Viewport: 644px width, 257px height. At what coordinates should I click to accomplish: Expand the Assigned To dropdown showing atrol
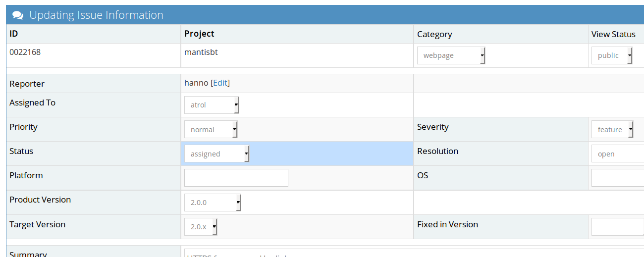click(x=212, y=105)
